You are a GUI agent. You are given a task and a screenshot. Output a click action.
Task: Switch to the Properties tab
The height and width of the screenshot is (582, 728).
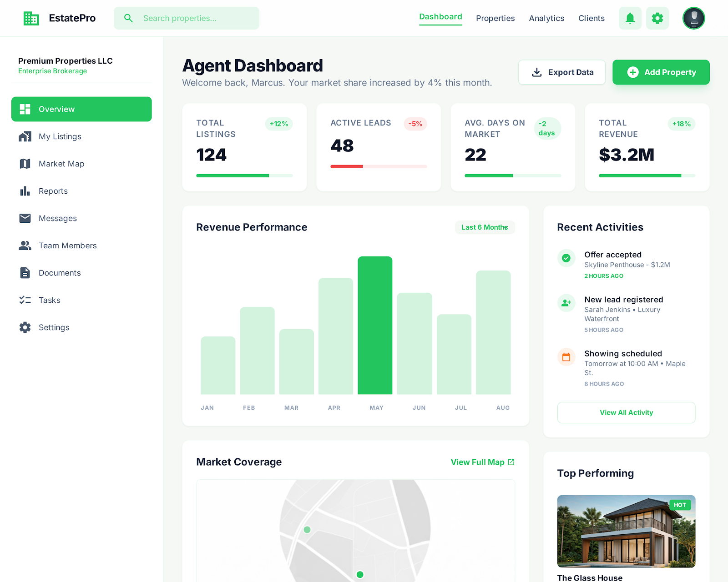pos(495,18)
